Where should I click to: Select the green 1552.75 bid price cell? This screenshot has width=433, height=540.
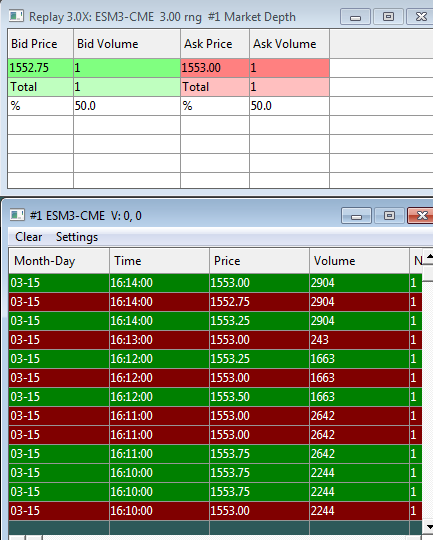click(40, 68)
